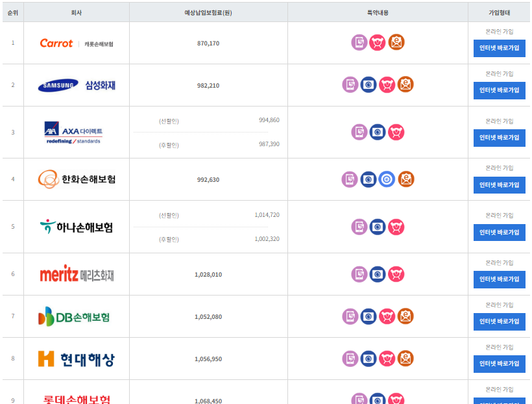532x404 pixels.
Task: Click 온라인 가입 link in 현대해상 row
Action: 500,347
